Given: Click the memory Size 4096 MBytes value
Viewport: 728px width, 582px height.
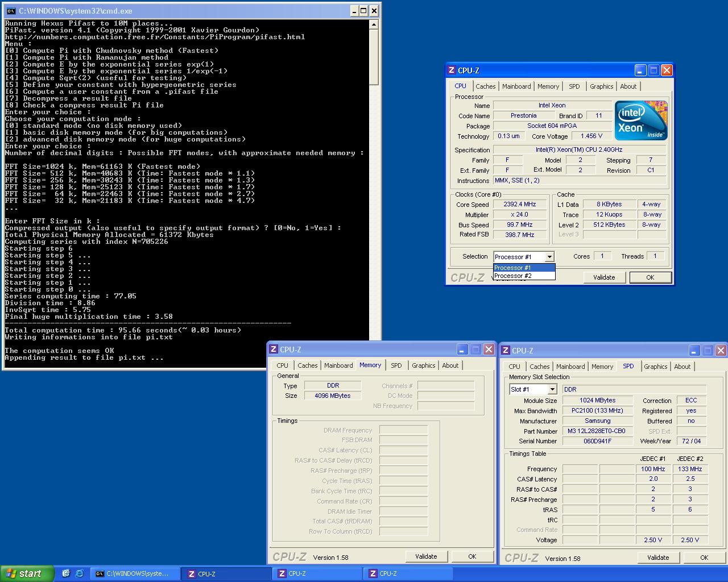Looking at the screenshot, I should point(333,396).
